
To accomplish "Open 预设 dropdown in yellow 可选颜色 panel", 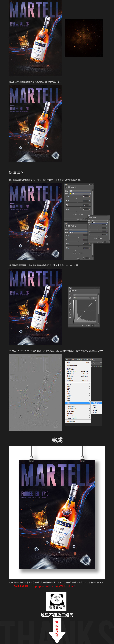I will [80, 191].
